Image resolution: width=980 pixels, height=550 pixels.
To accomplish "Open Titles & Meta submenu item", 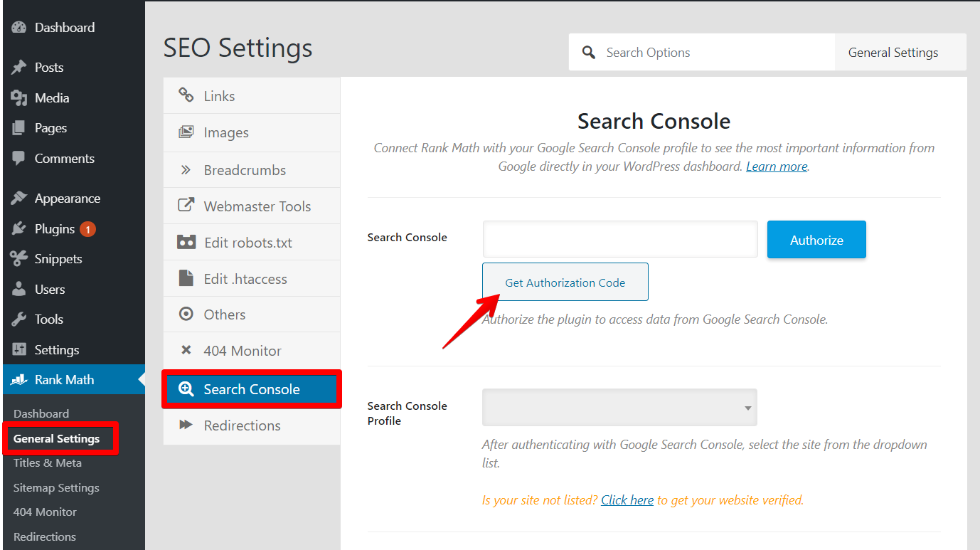I will pos(48,462).
